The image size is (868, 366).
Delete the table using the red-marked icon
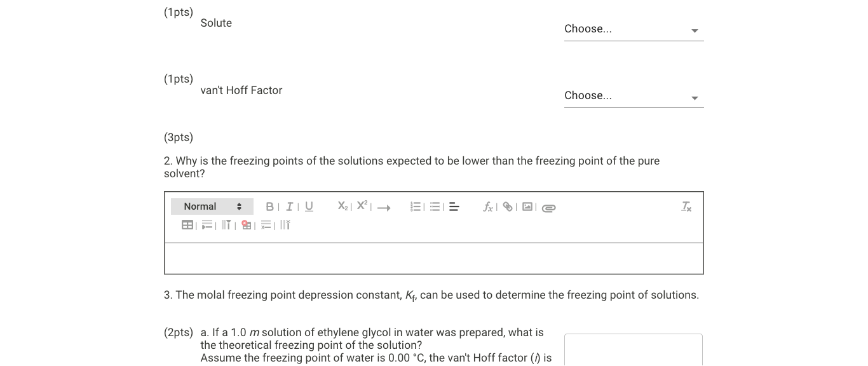pos(247,225)
